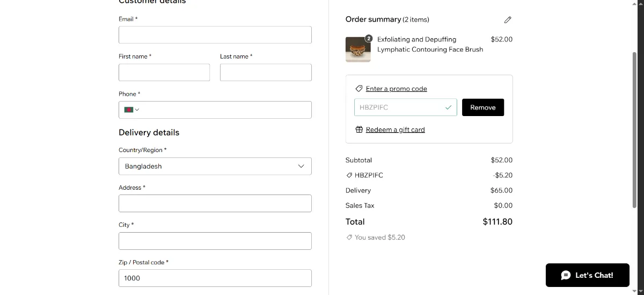
Task: Click the pencil edit order icon
Action: click(x=508, y=20)
